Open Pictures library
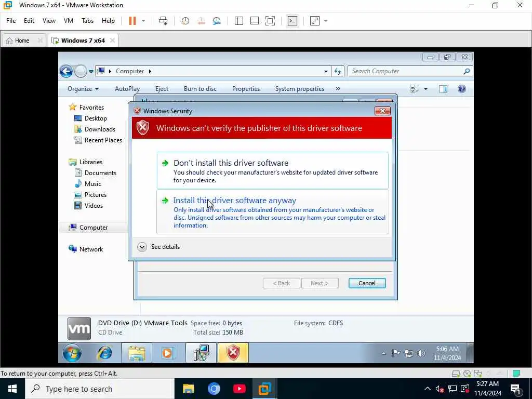Screen dimensions: 532x399 tap(90, 195)
